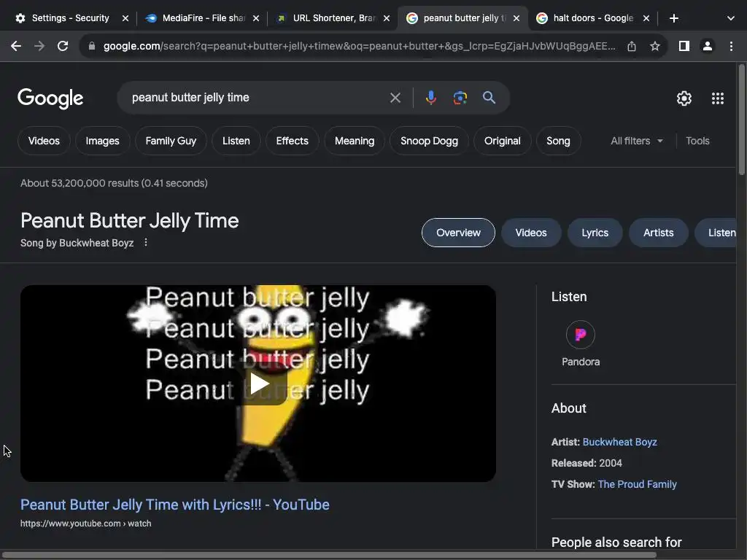Close the halt doors Google tab

click(x=646, y=18)
